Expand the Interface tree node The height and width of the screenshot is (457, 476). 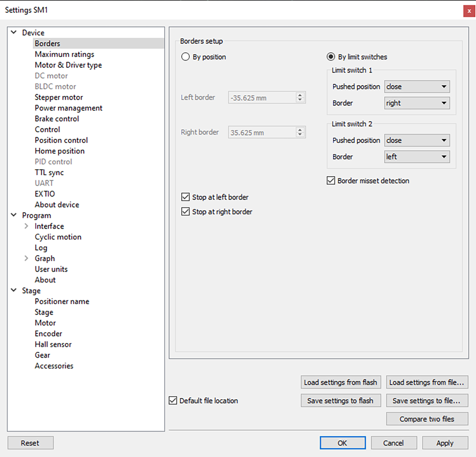pos(26,226)
